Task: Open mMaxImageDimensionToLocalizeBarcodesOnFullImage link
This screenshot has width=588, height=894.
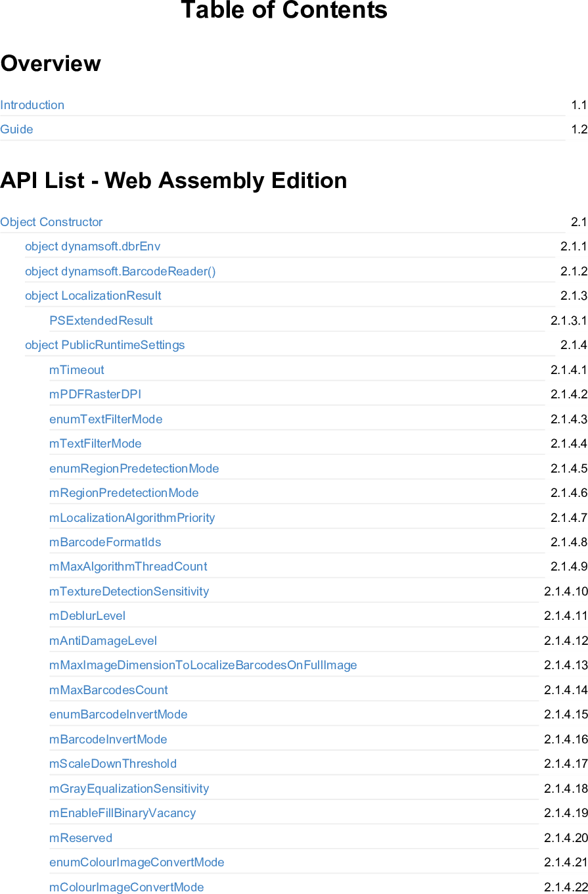Action: [x=203, y=665]
